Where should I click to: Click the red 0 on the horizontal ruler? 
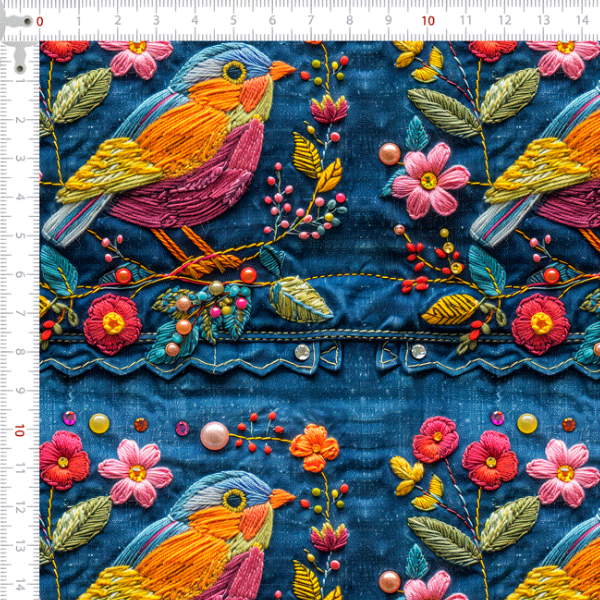pyautogui.click(x=40, y=21)
